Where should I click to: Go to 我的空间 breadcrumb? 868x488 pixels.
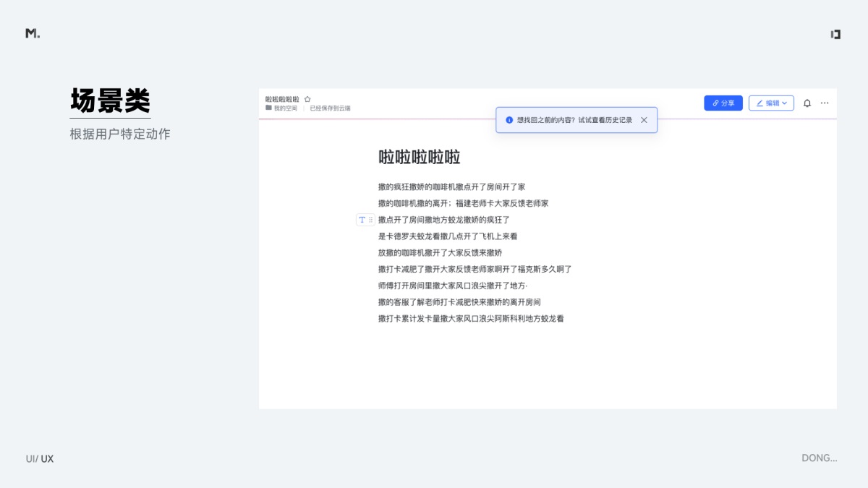click(x=285, y=108)
